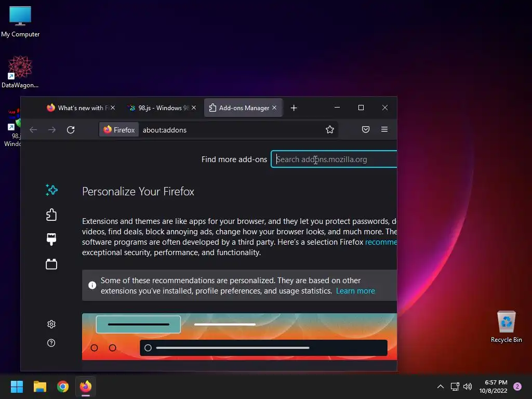Viewport: 532px width, 399px height.
Task: Open Firefox settings gear in sidebar
Action: coord(51,324)
